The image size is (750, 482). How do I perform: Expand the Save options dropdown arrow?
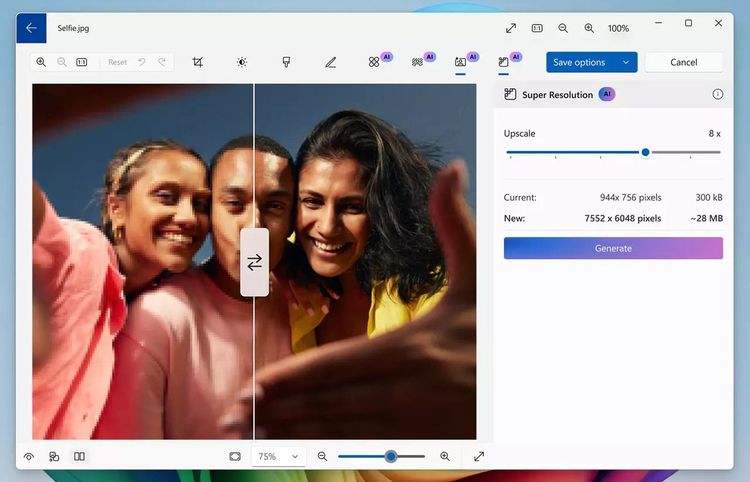click(626, 62)
